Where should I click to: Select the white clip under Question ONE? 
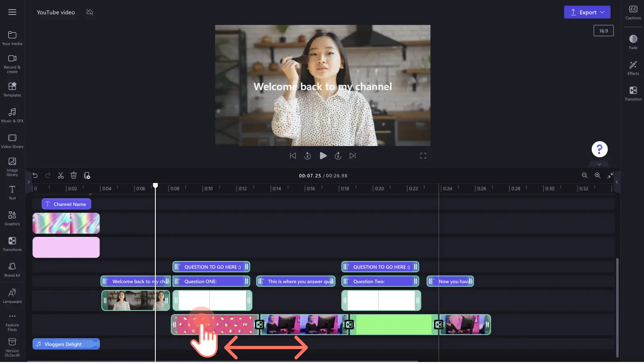(x=212, y=300)
